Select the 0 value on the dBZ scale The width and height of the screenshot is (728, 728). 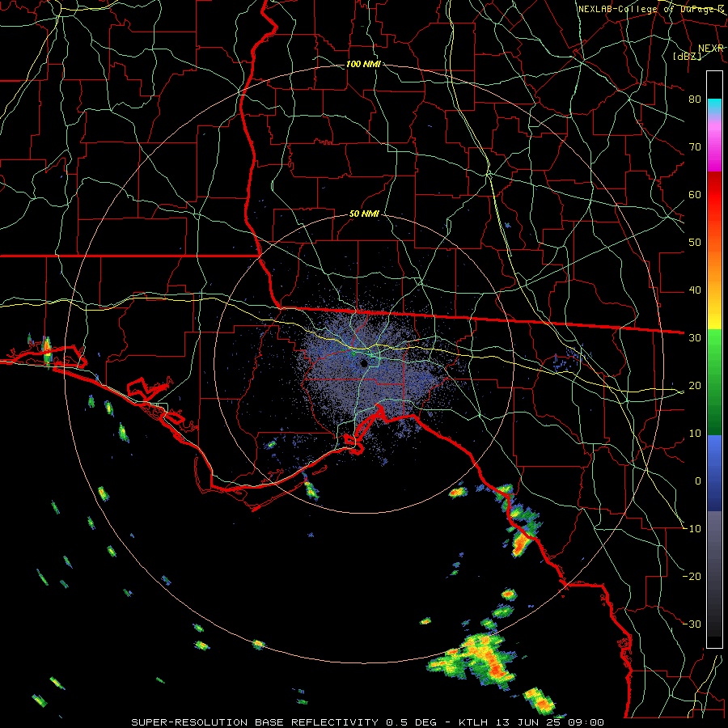tap(698, 481)
